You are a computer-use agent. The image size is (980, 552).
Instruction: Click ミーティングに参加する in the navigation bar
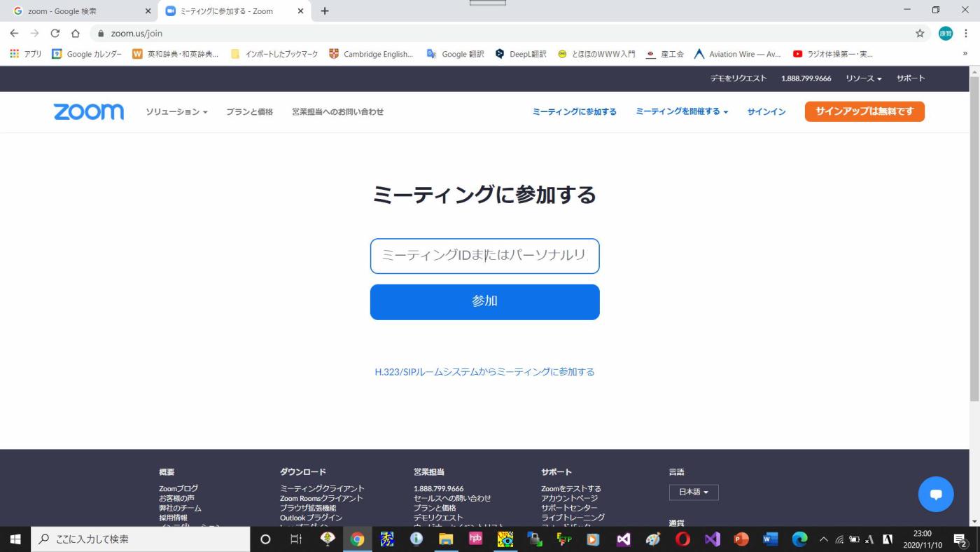(x=574, y=112)
